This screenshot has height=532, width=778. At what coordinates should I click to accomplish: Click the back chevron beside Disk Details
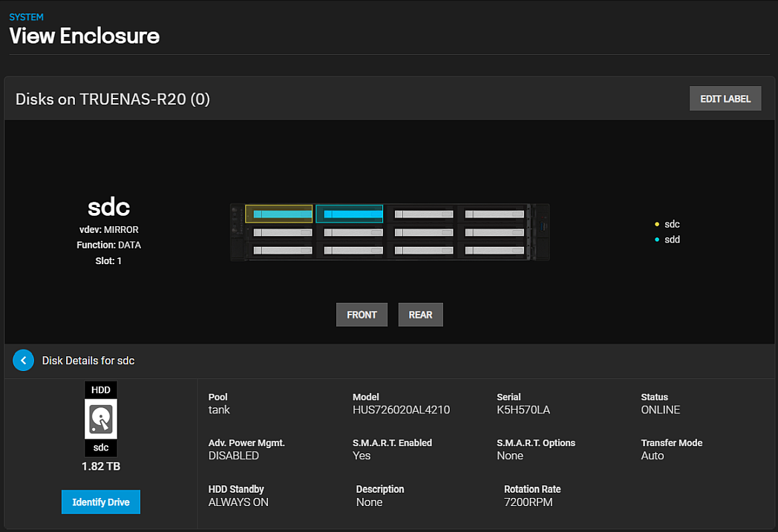coord(23,361)
